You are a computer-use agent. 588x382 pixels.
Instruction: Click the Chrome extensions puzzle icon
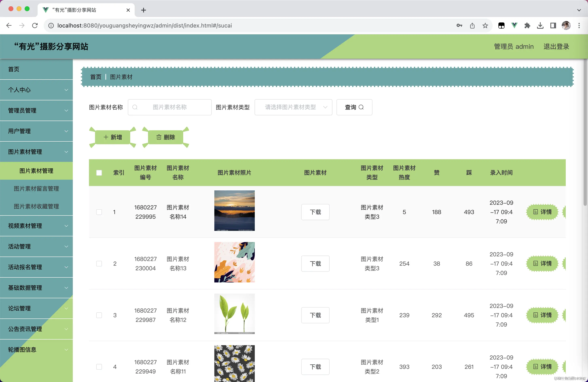(527, 25)
